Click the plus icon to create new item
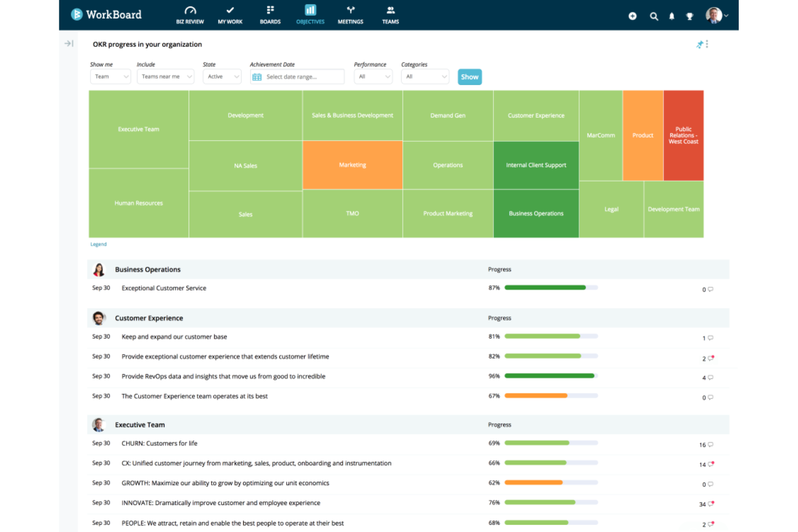Image resolution: width=798 pixels, height=532 pixels. click(x=632, y=16)
